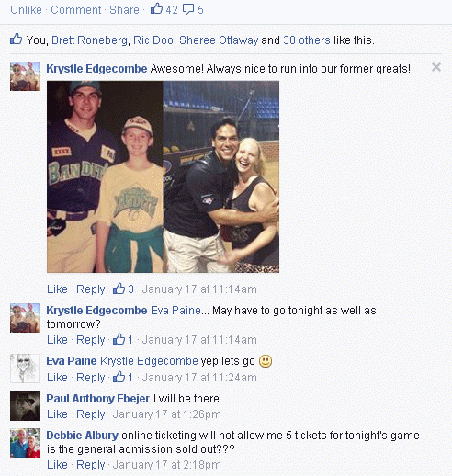
Task: Dismiss Krystle's photo comment with the X
Action: tap(436, 67)
